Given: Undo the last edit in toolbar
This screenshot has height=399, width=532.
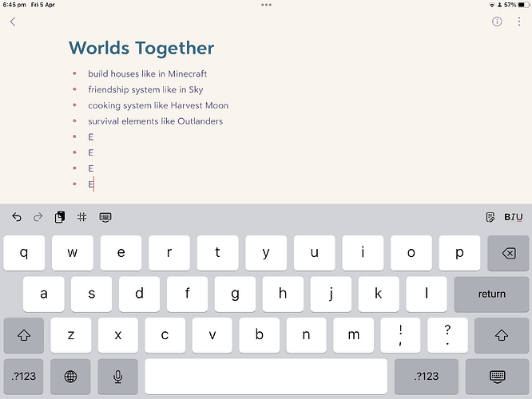Looking at the screenshot, I should pos(17,217).
